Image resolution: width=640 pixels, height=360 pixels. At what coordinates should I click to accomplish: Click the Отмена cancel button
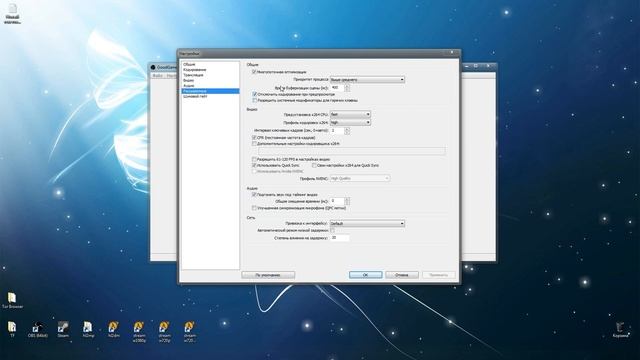click(x=402, y=275)
